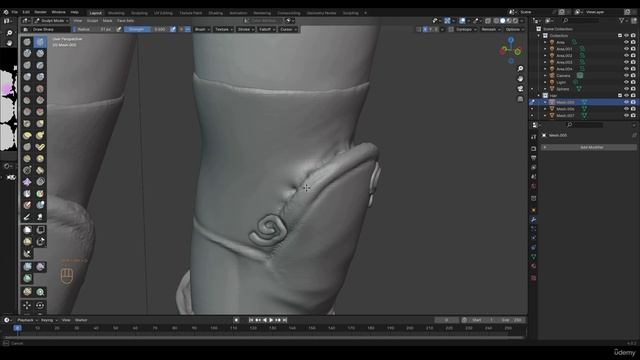Open the Render menu
This screenshot has height=360, width=640.
(40, 12)
